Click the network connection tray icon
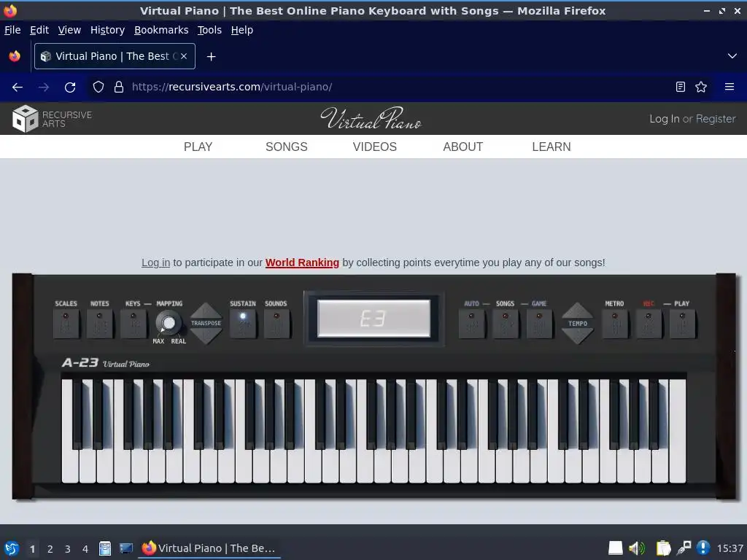The image size is (747, 560). point(684,548)
